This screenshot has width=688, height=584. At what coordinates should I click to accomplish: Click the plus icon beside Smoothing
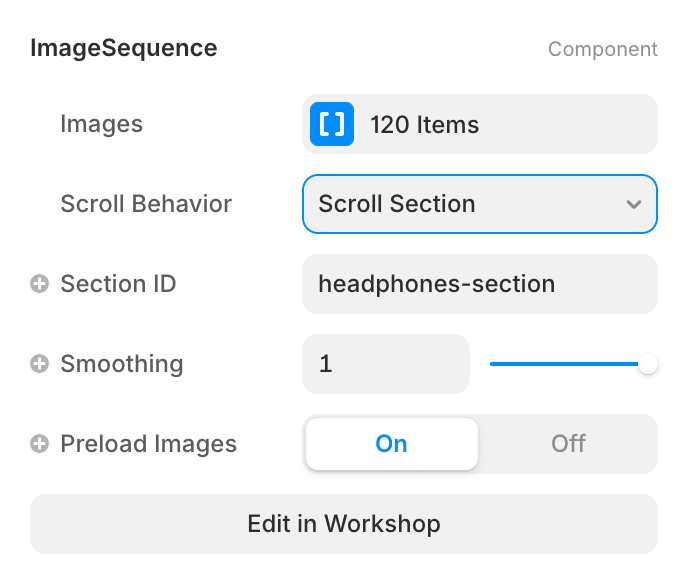point(40,365)
